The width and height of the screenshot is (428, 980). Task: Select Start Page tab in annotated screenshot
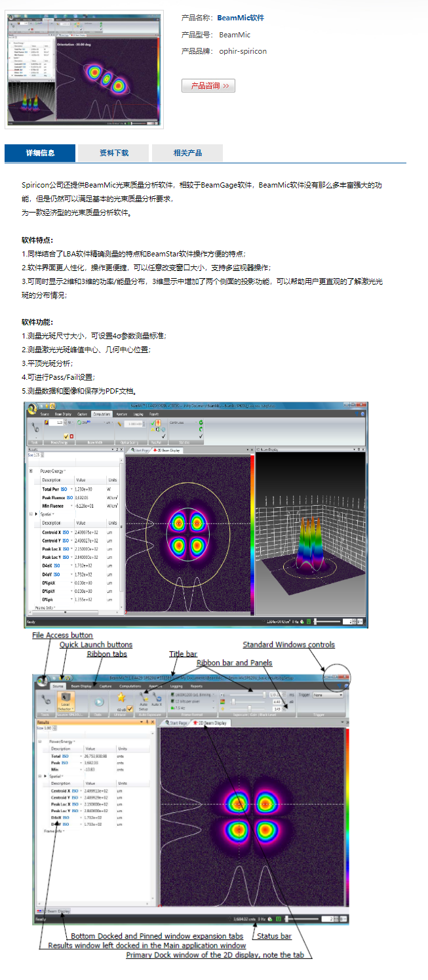(176, 722)
